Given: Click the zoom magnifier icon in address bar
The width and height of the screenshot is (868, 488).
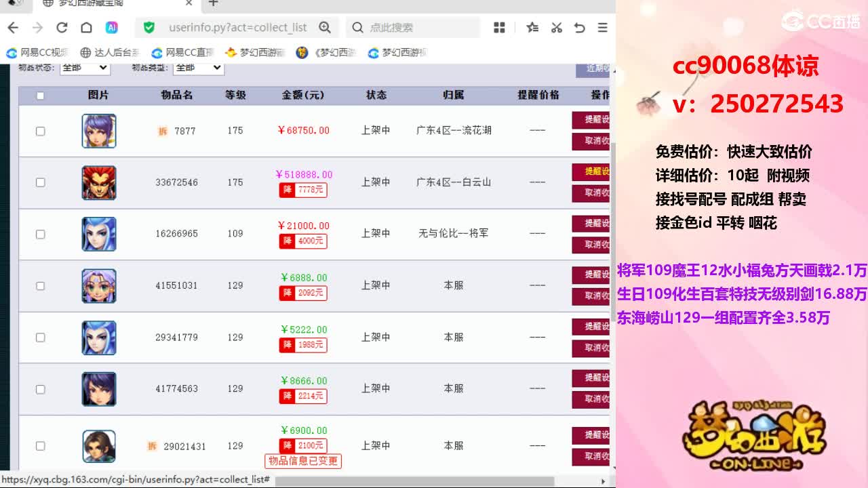Looking at the screenshot, I should 325,27.
